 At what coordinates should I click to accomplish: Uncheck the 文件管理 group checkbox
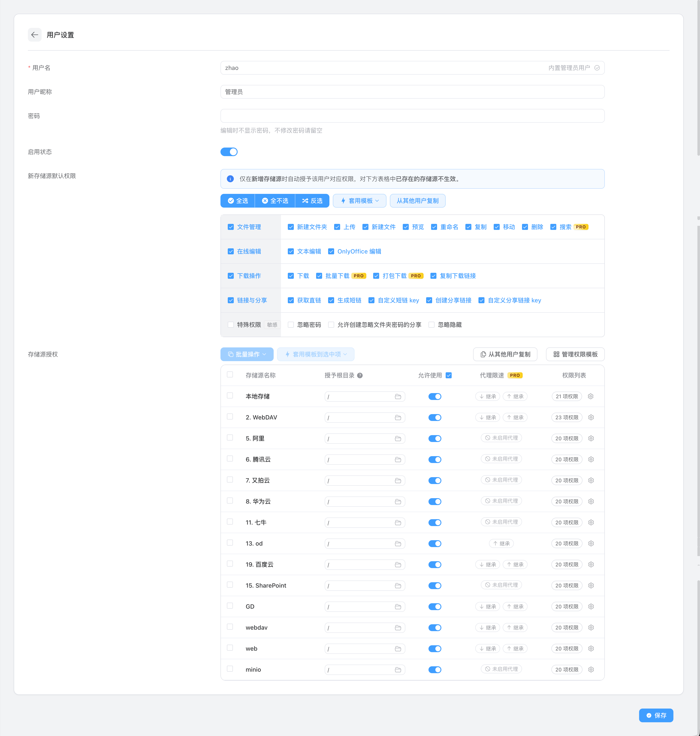point(231,227)
